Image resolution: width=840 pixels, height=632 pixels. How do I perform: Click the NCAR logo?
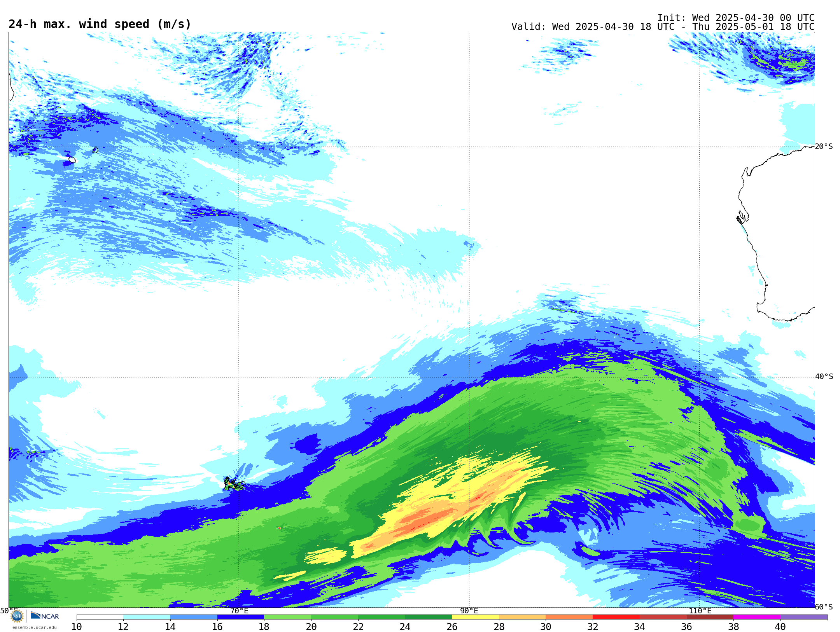(45, 616)
